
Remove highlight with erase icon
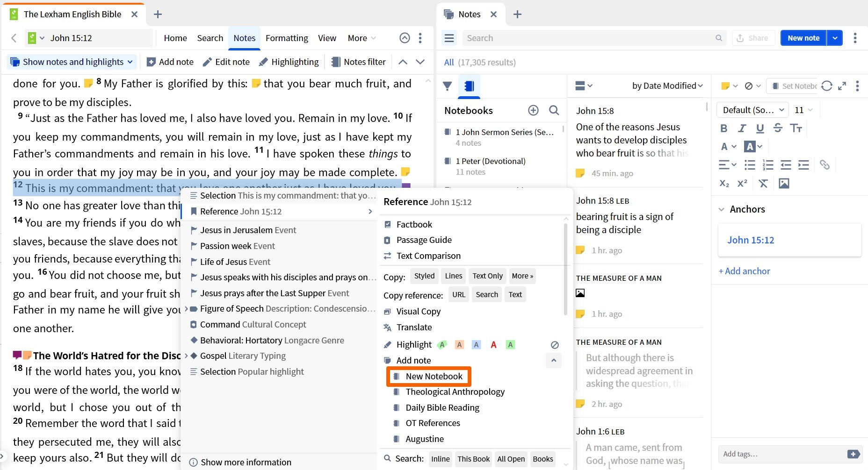point(555,345)
